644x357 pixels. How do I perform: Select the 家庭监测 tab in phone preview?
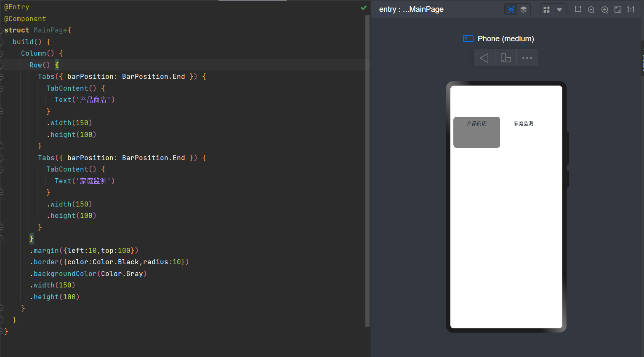[x=523, y=123]
